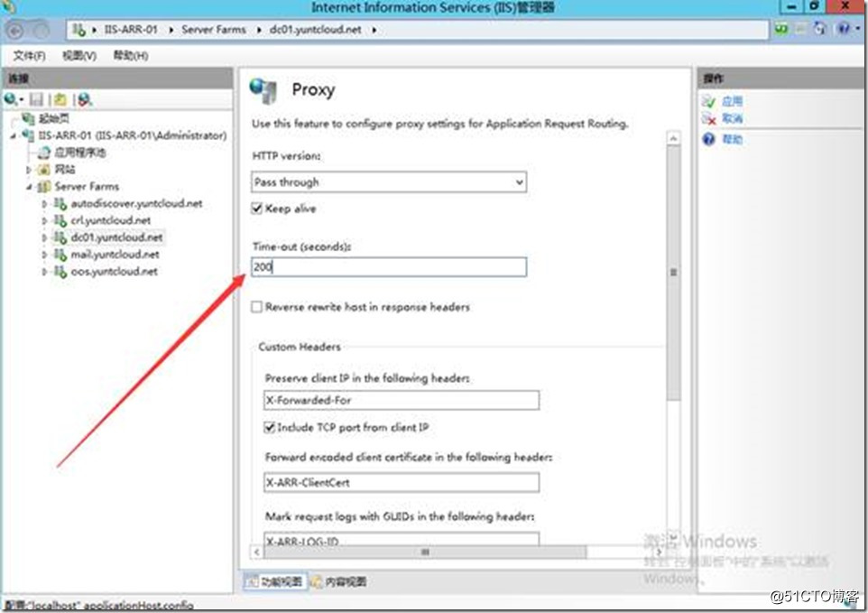The image size is (868, 613).
Task: Select mail.yuntcloud.net in the tree
Action: click(115, 255)
